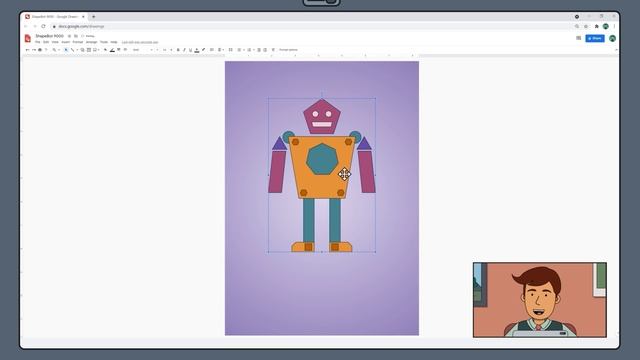This screenshot has width=640, height=360.
Task: Close the Shapebot Google Drawings tab
Action: click(83, 17)
